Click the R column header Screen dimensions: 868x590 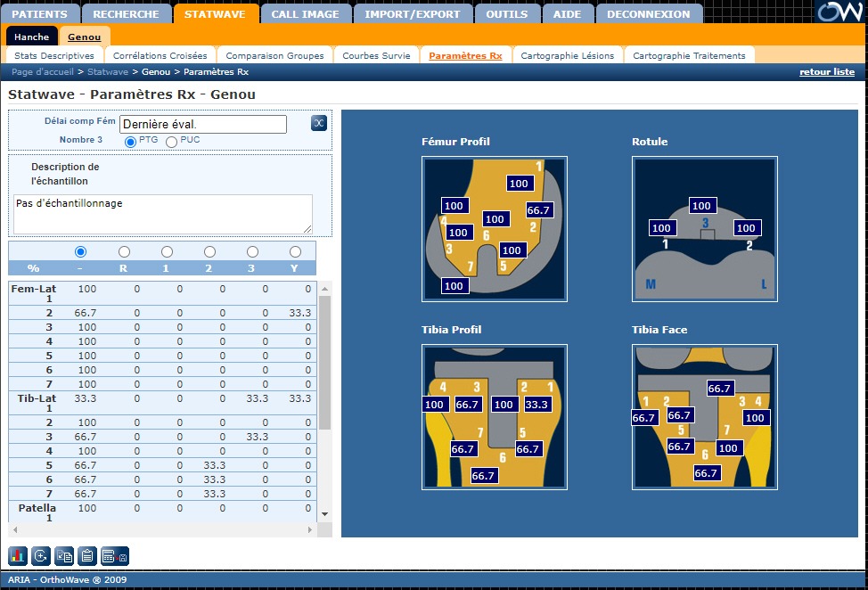tap(124, 268)
